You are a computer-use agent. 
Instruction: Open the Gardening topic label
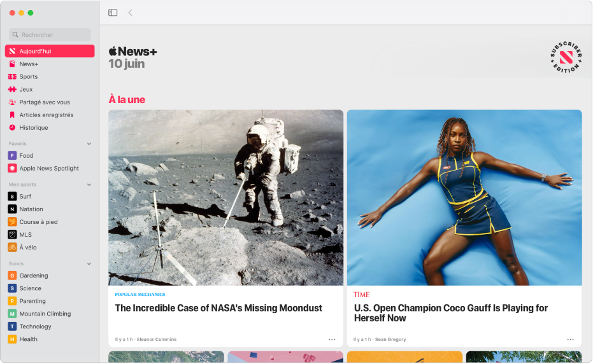pyautogui.click(x=34, y=276)
